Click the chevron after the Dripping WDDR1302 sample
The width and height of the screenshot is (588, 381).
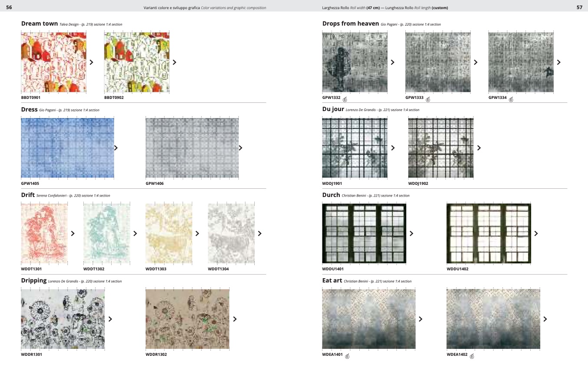(x=235, y=319)
